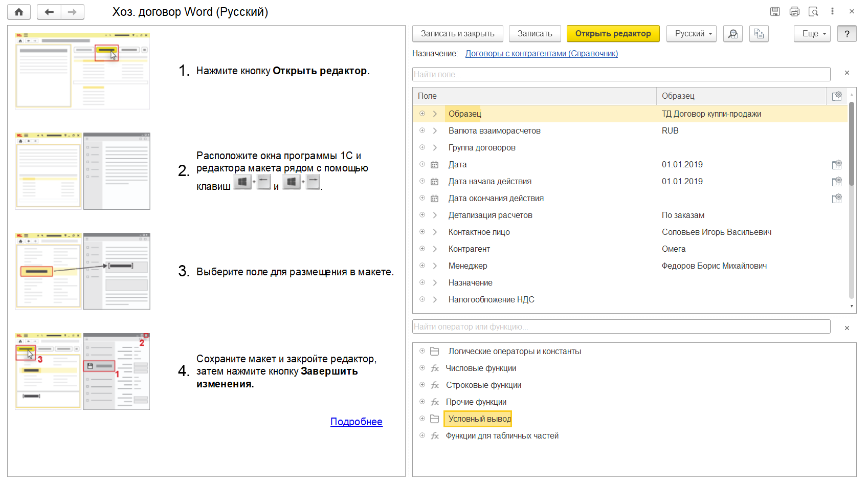The width and height of the screenshot is (868, 481).
Task: Click format icon in Дата начала действия row
Action: point(837,182)
